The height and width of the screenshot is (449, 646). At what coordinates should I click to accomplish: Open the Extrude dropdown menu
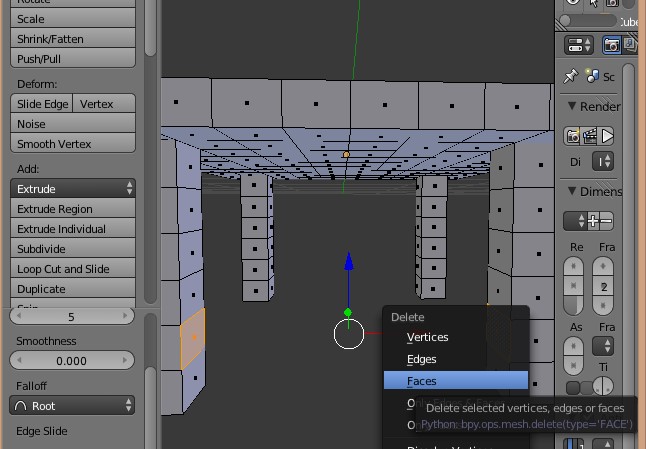click(73, 189)
